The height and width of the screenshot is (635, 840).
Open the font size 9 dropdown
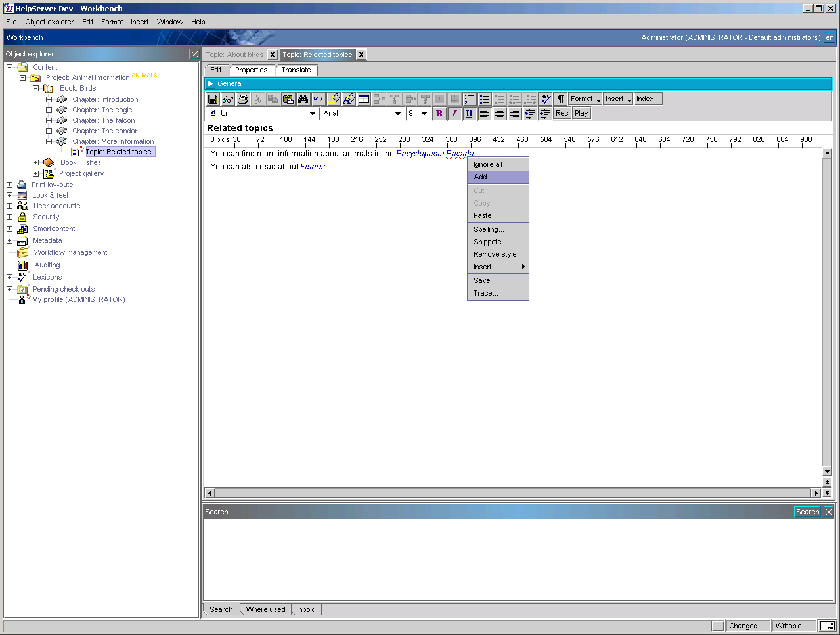pos(424,114)
